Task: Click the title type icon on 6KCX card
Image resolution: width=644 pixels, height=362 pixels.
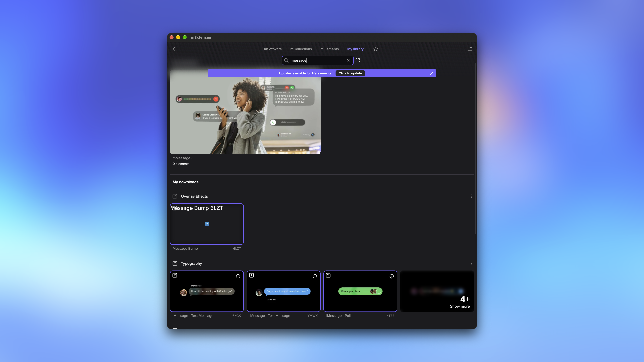Action: pyautogui.click(x=175, y=275)
